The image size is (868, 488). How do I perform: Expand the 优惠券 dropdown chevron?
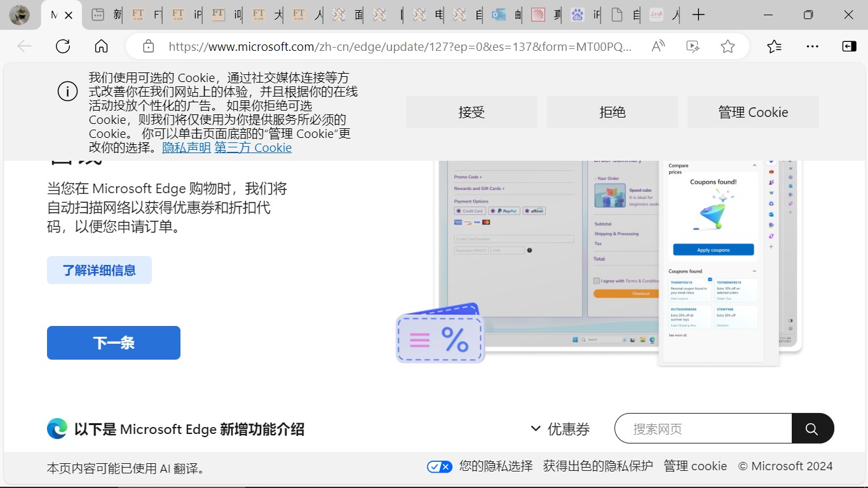tap(536, 429)
